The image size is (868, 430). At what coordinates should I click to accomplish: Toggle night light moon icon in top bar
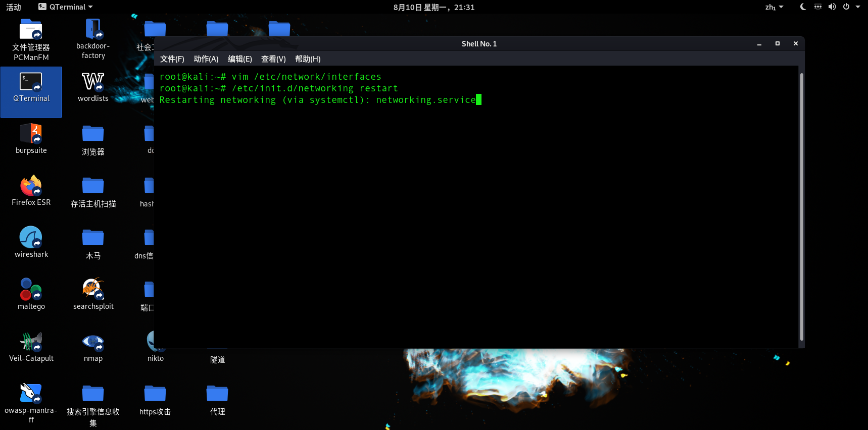[803, 7]
